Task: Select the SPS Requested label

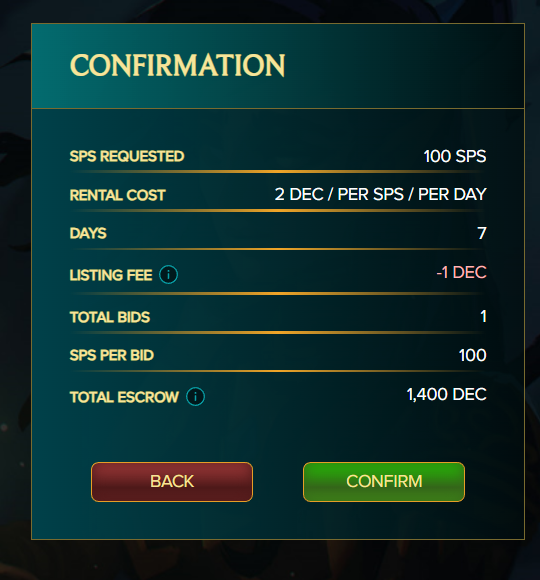Action: 127,156
